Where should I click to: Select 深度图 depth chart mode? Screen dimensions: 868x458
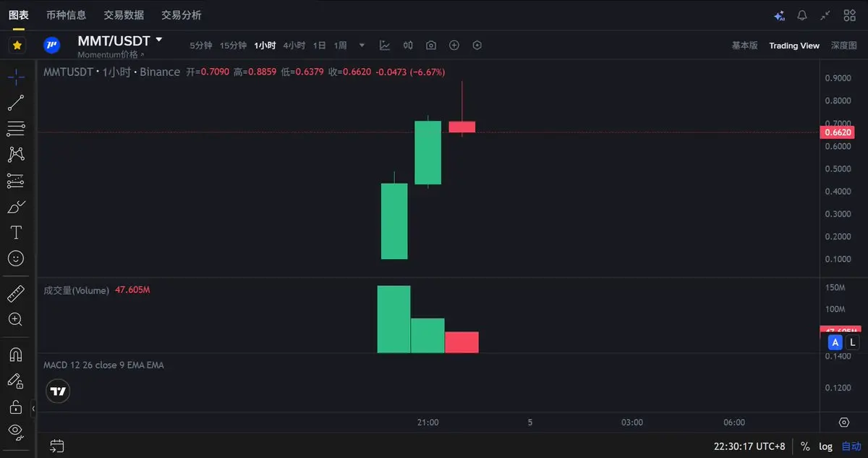pyautogui.click(x=843, y=46)
